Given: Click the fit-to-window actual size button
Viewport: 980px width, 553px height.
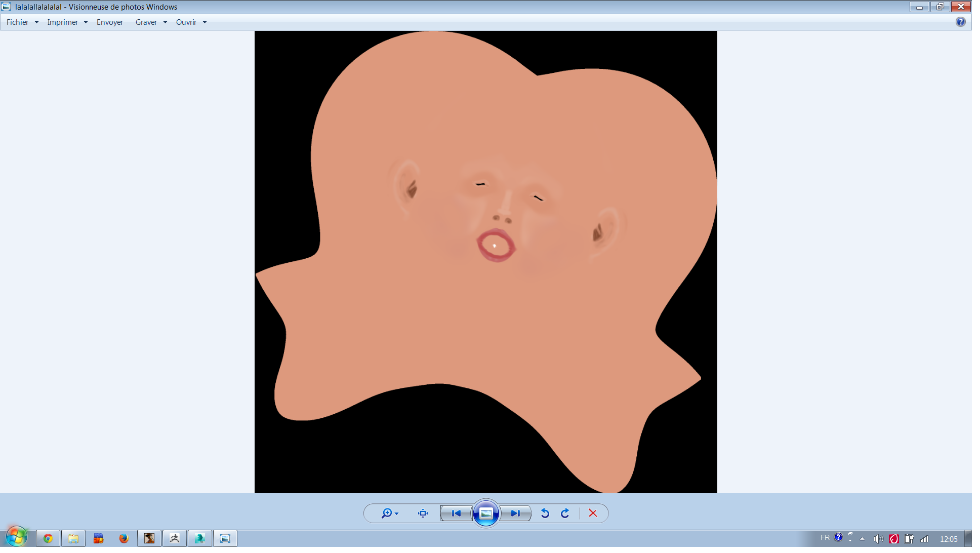Looking at the screenshot, I should pos(423,513).
